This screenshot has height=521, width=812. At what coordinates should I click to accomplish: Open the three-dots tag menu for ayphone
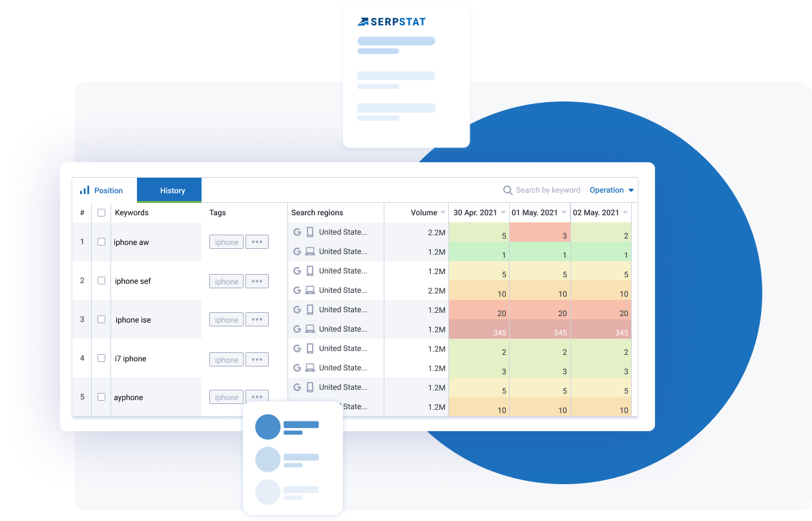[257, 397]
